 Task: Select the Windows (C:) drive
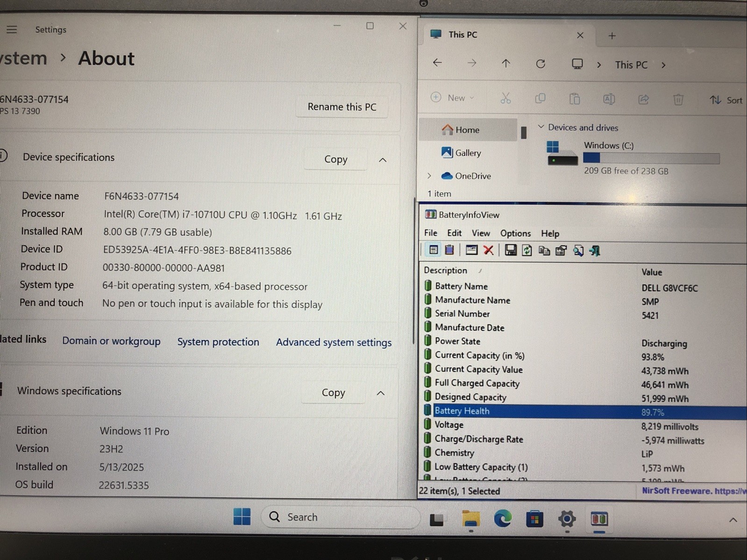point(633,157)
